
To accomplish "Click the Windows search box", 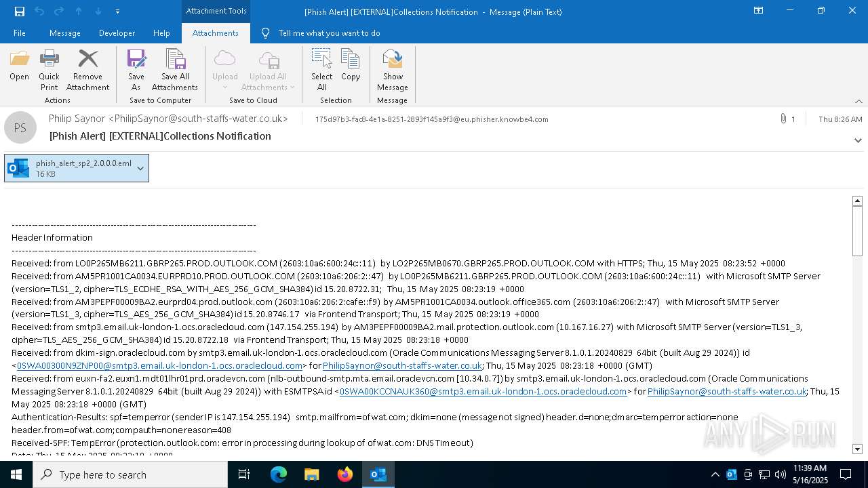I will pyautogui.click(x=130, y=474).
